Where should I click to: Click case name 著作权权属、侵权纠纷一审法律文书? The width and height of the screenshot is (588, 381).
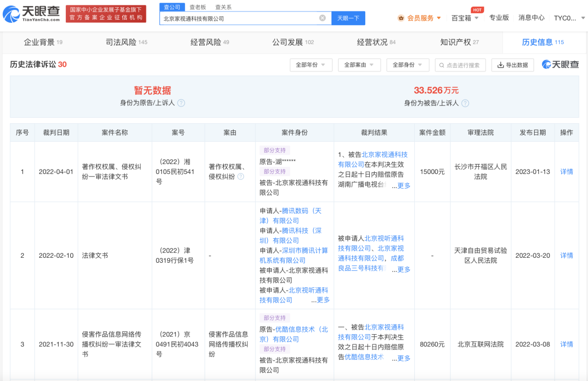(x=112, y=172)
